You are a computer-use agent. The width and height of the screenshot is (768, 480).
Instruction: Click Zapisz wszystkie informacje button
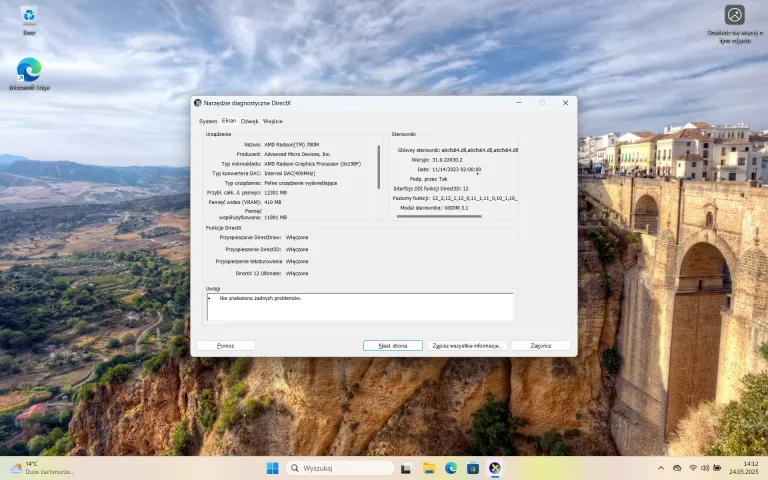pyautogui.click(x=467, y=346)
